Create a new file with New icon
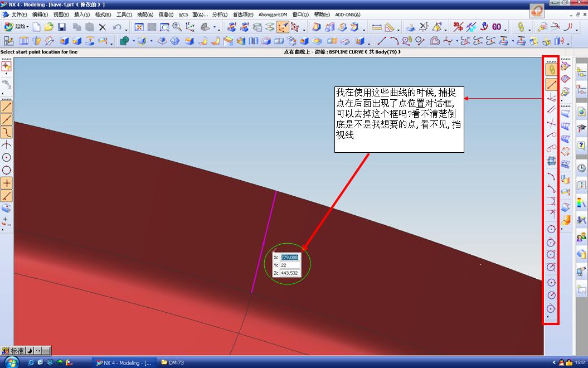This screenshot has width=588, height=368. 36,27
